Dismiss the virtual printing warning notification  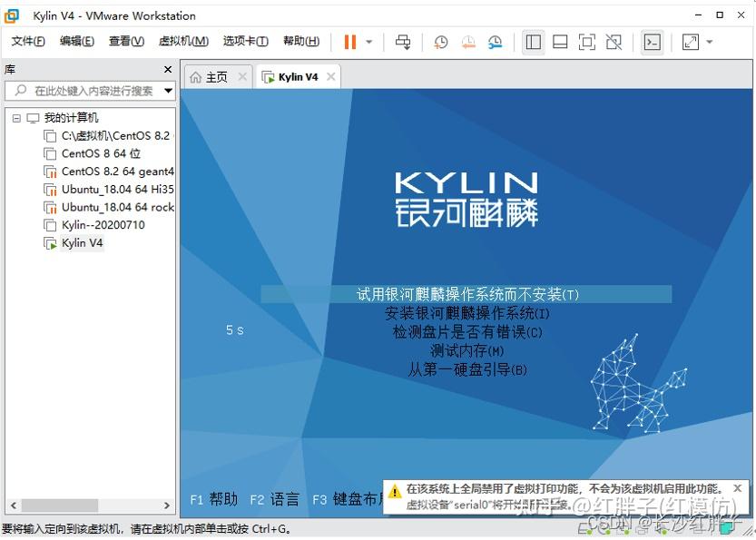(738, 488)
